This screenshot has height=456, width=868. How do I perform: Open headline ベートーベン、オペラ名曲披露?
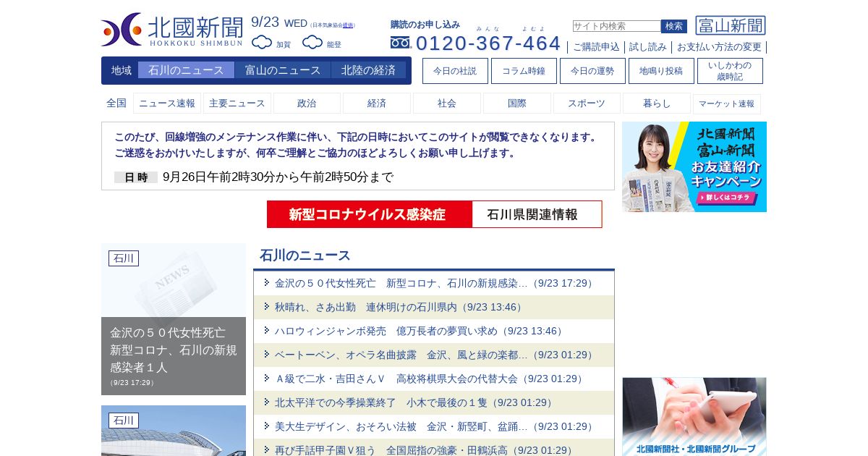(435, 355)
